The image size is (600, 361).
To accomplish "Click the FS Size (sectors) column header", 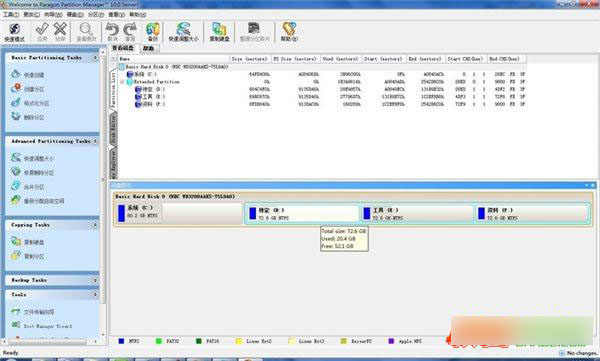I will [x=295, y=59].
